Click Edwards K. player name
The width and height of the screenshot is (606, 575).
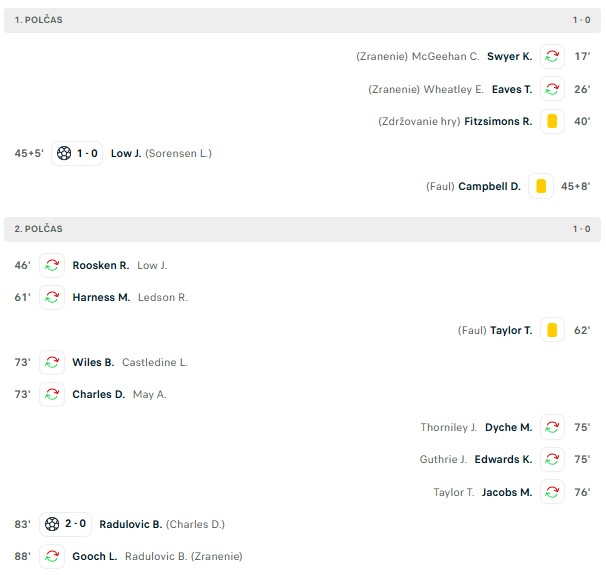(x=503, y=460)
